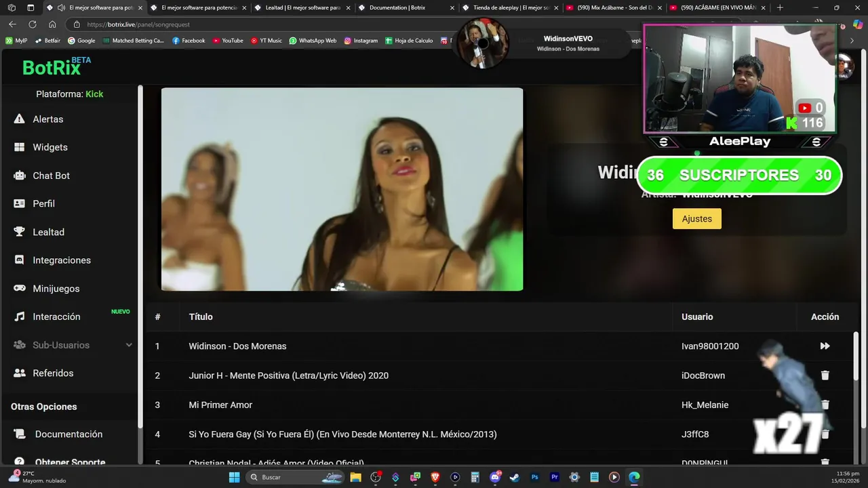Open the WhatsApp Web bookmark
The height and width of the screenshot is (488, 868).
tap(312, 41)
